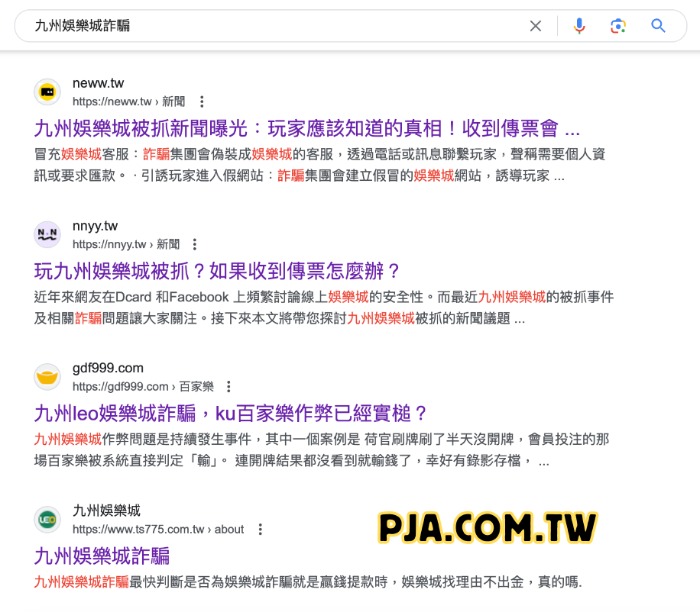Viewport: 700px width, 612px height.
Task: Click the https://gdf999.com › 百家樂 URL
Action: [143, 387]
